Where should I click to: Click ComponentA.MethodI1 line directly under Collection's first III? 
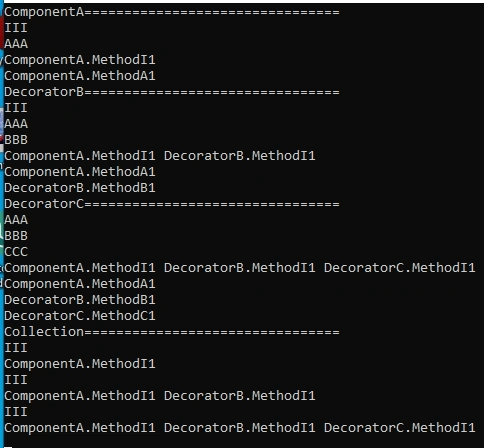(x=80, y=364)
